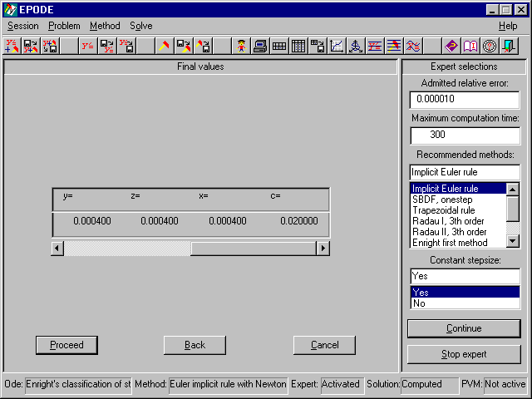Viewport: 532px width, 399px height.
Task: Click the methods list scrollbar thumb
Action: click(x=513, y=209)
